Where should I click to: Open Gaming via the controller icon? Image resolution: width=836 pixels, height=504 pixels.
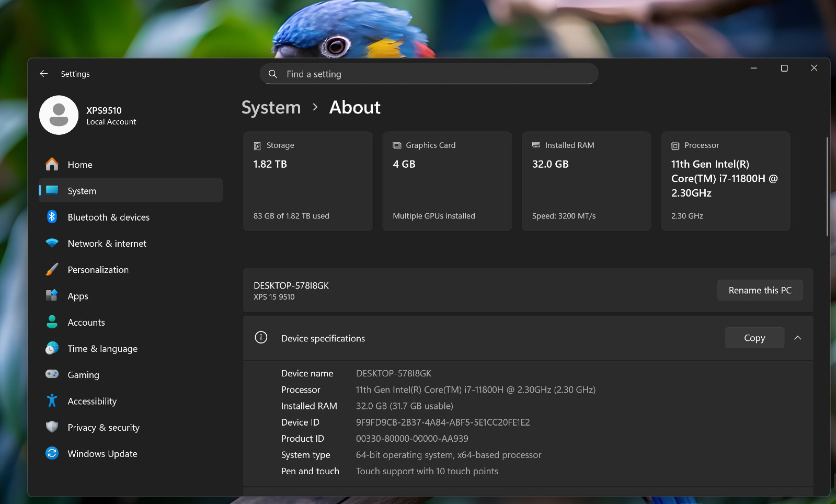pos(52,374)
